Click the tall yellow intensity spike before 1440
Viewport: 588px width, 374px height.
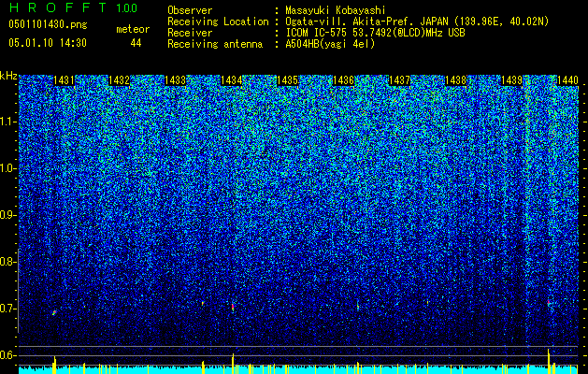coord(549,361)
